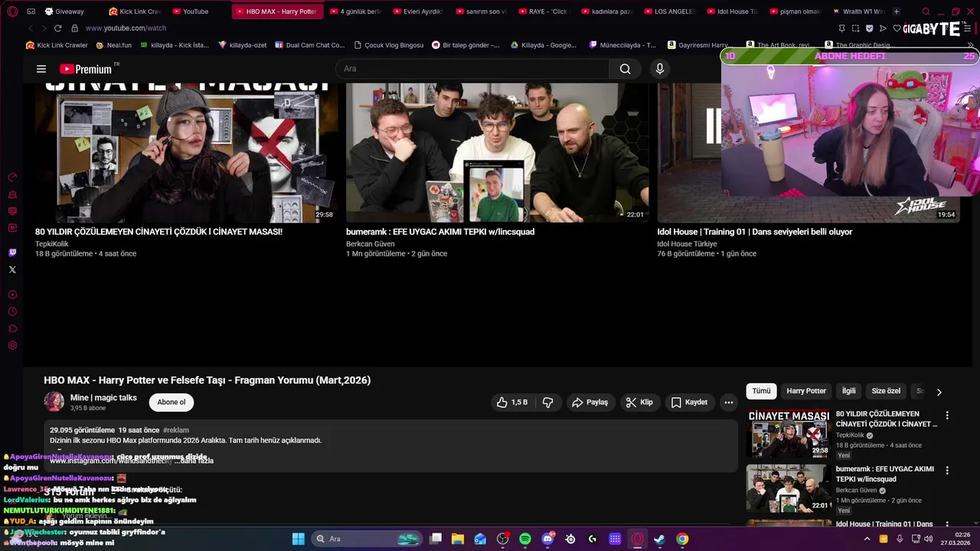Open the YouTube hamburger guide menu
This screenshot has width=980, height=551.
[41, 69]
